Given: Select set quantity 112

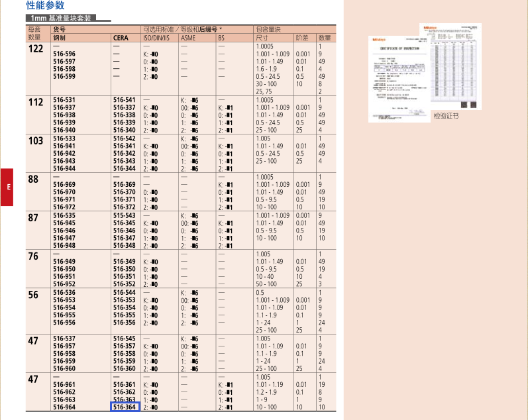Looking at the screenshot, I should tap(36, 103).
